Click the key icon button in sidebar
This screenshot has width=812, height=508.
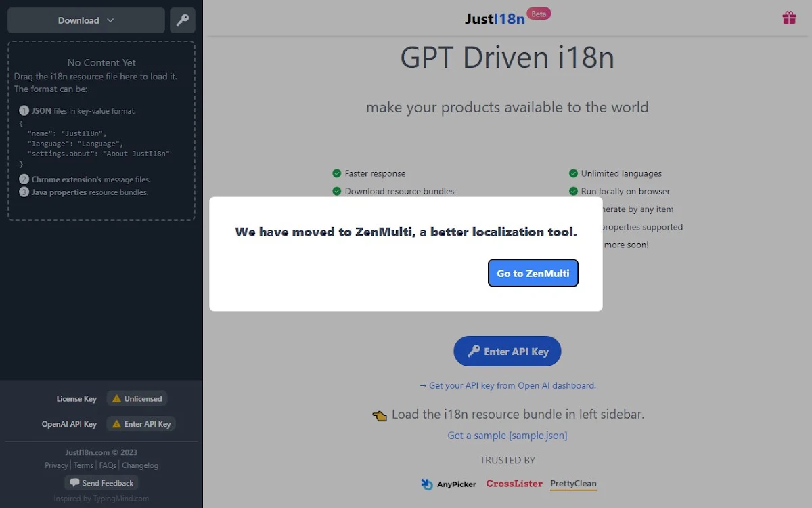coord(183,20)
